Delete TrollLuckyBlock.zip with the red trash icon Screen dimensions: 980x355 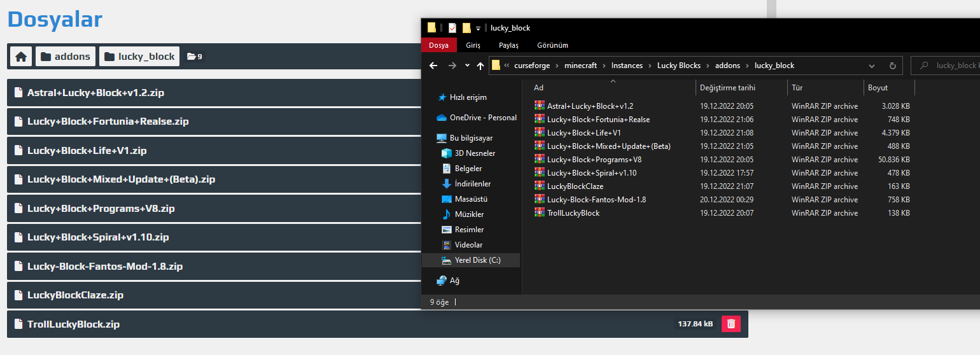731,324
